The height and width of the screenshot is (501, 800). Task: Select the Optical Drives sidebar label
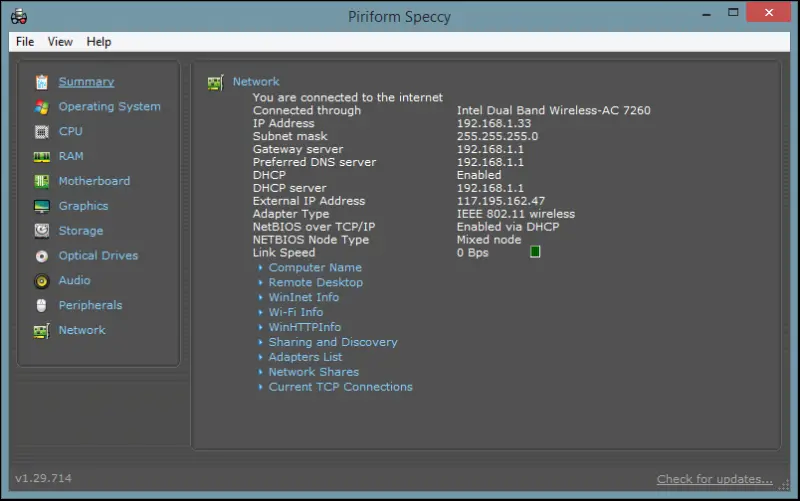98,256
